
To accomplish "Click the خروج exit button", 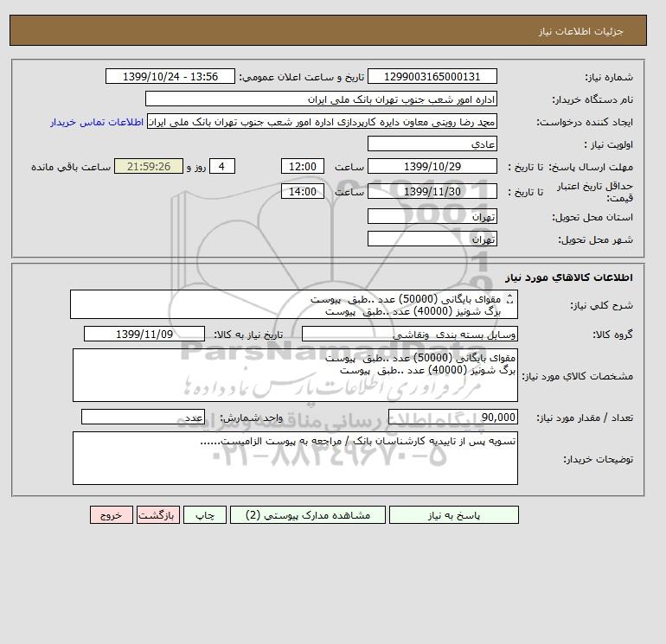I will (112, 515).
